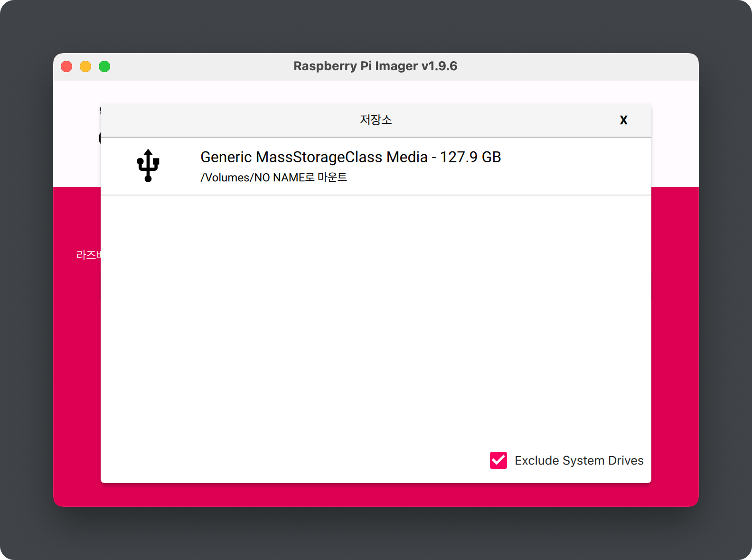Viewport: 752px width, 560px height.
Task: Click the Raspberry Pi Imager v1.9.6 title
Action: 375,66
